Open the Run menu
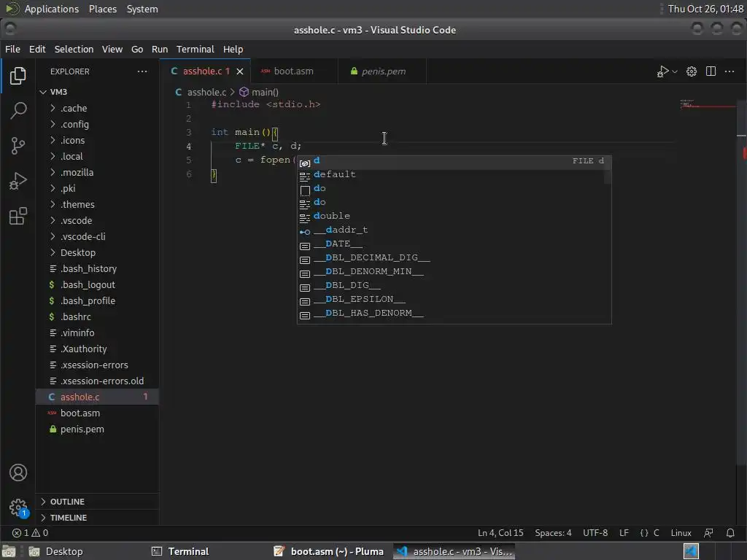 pyautogui.click(x=160, y=49)
